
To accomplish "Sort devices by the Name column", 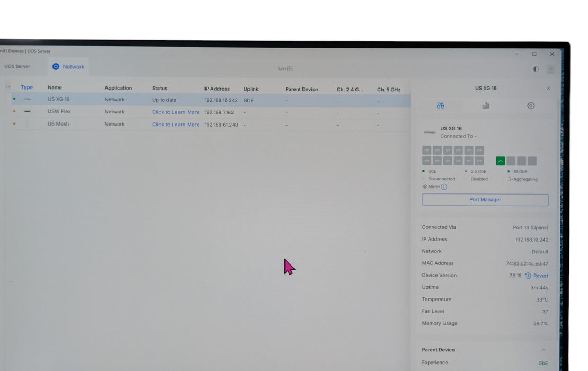I will [x=55, y=87].
